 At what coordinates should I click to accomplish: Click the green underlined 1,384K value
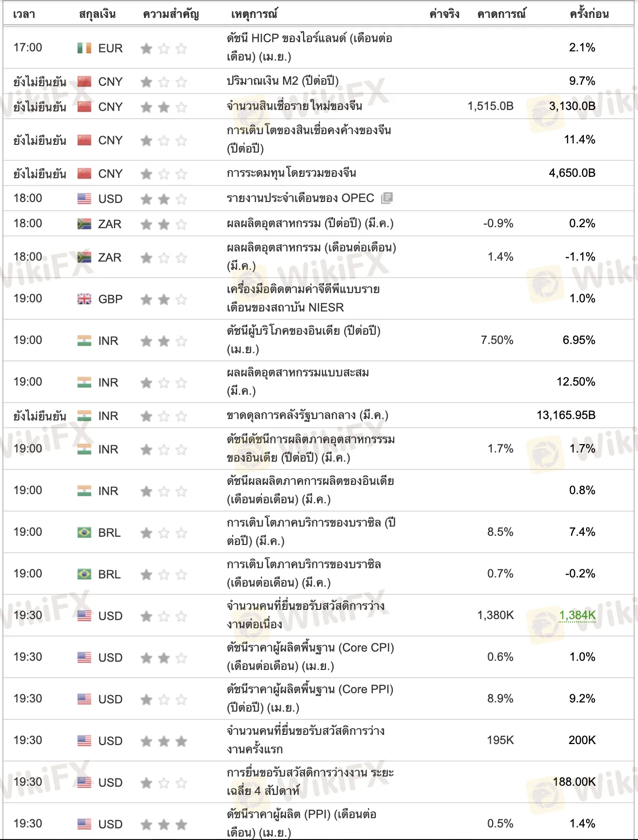pos(577,615)
